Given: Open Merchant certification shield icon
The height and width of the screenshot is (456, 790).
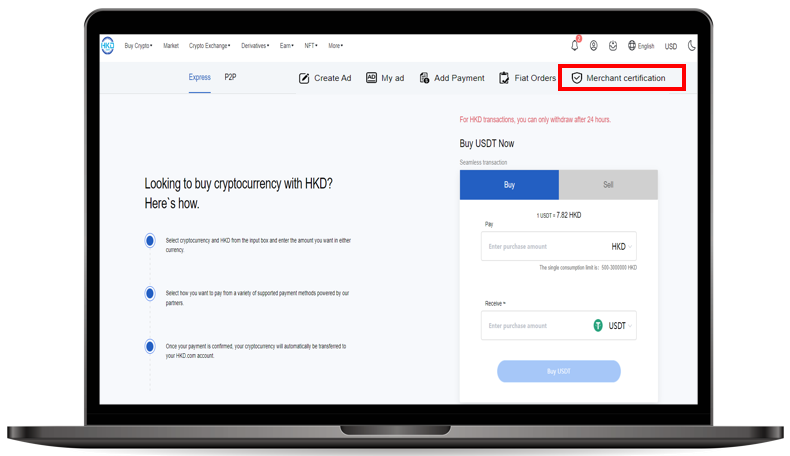Looking at the screenshot, I should tap(576, 78).
